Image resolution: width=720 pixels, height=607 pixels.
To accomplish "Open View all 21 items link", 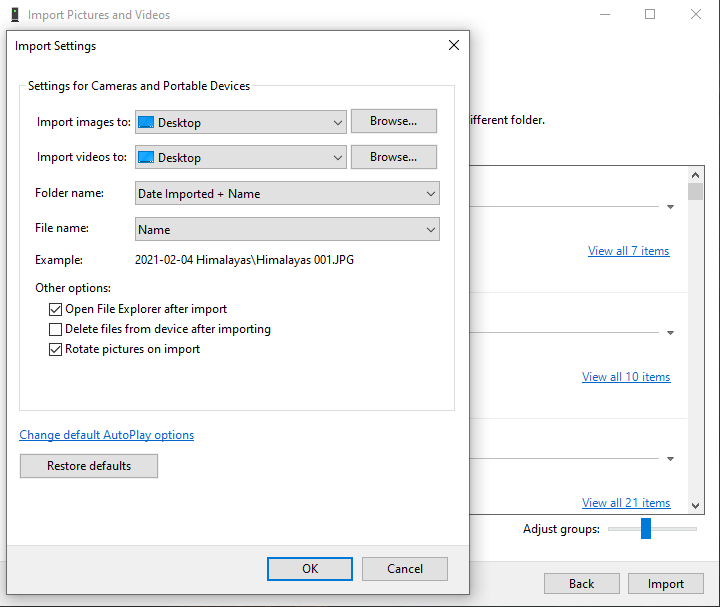I will click(x=626, y=503).
